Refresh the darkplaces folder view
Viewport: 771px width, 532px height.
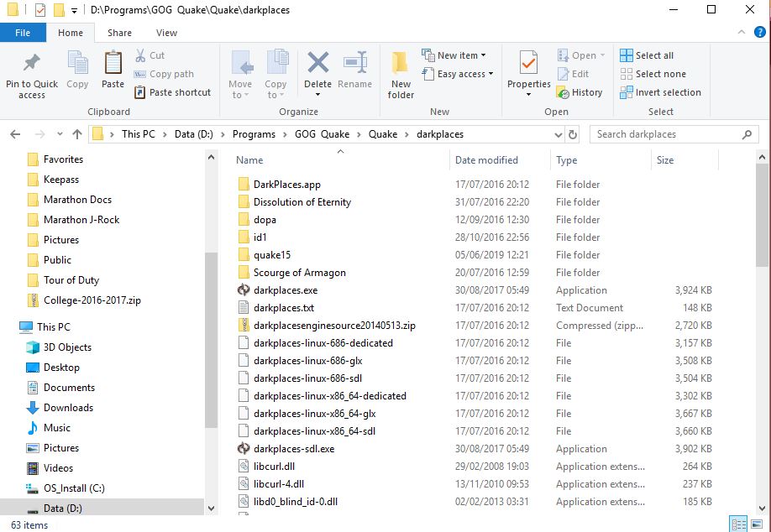(572, 134)
